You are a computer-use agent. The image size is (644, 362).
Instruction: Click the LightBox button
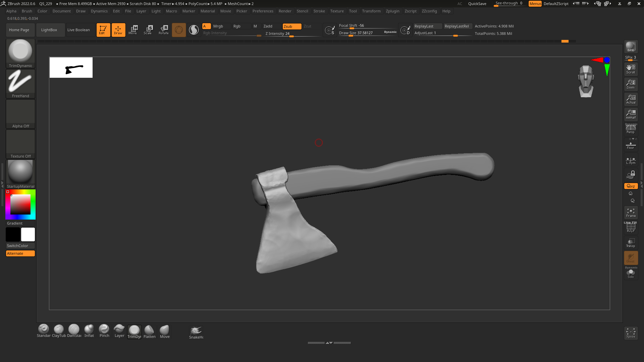49,30
